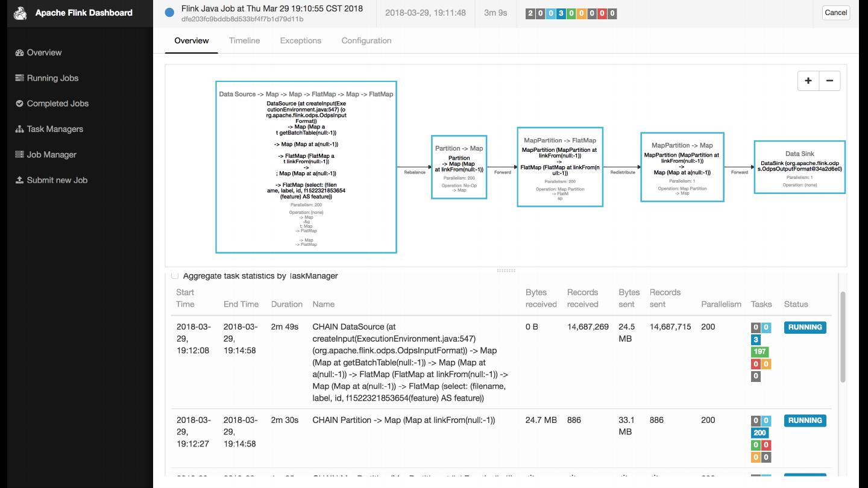Toggle Aggregate task statistics by TaskManager checkbox

pyautogui.click(x=175, y=276)
